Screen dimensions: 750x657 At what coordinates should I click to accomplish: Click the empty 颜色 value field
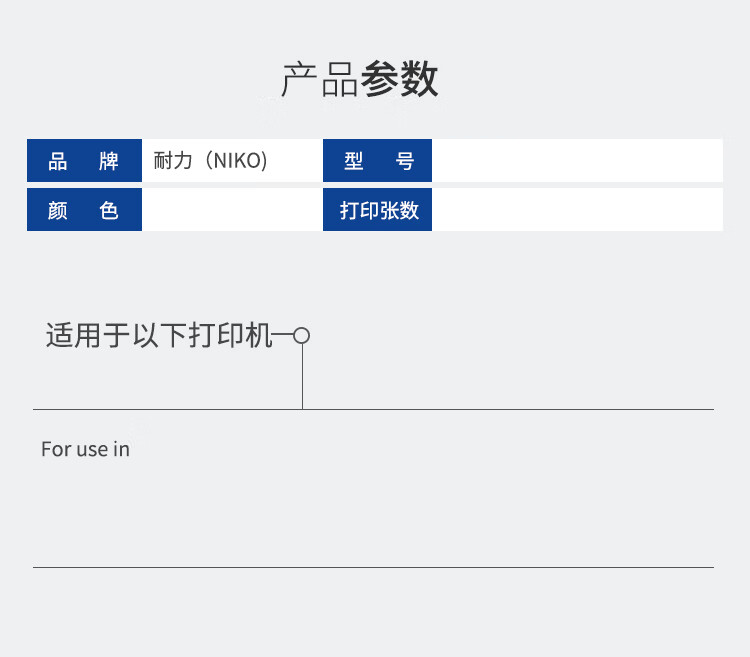tap(232, 210)
